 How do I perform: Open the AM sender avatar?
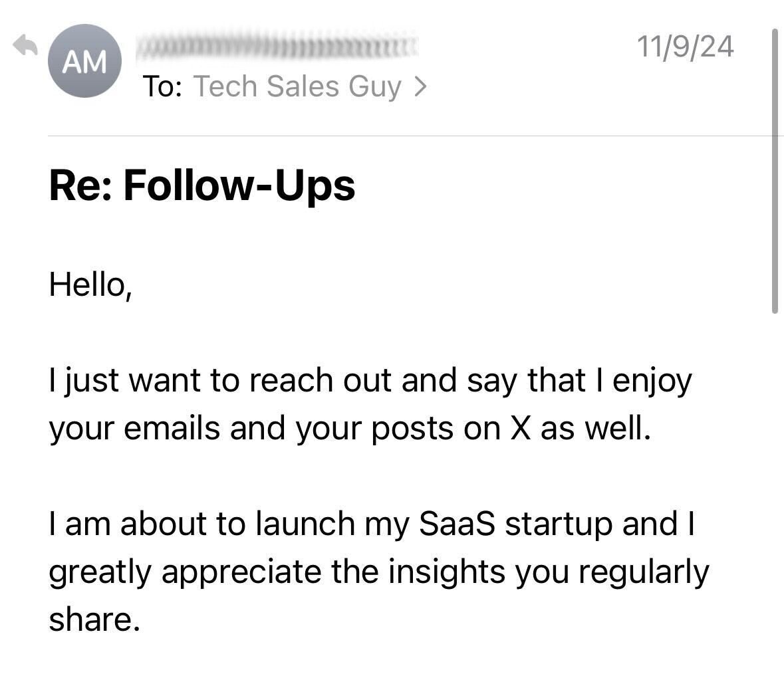(x=84, y=61)
